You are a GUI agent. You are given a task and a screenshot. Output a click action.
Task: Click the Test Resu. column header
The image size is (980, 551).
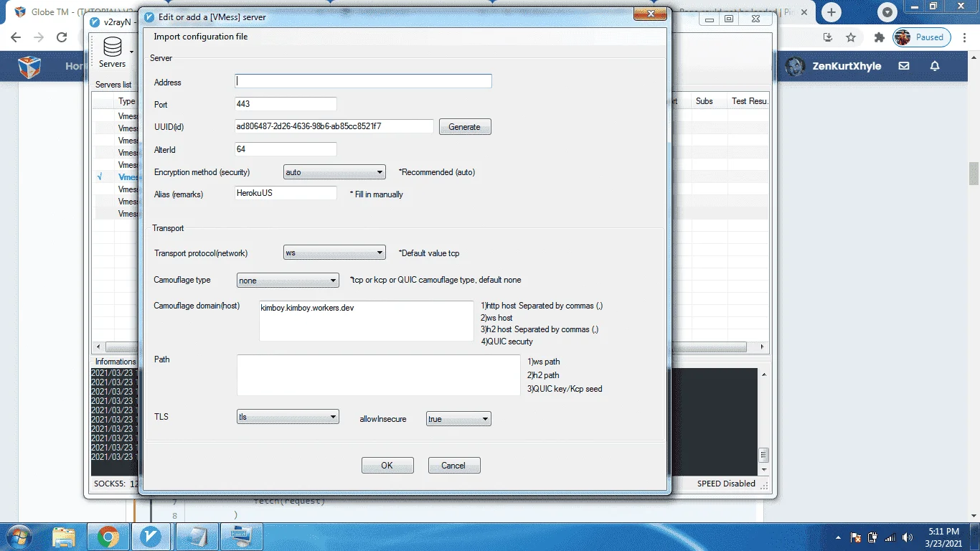click(749, 101)
